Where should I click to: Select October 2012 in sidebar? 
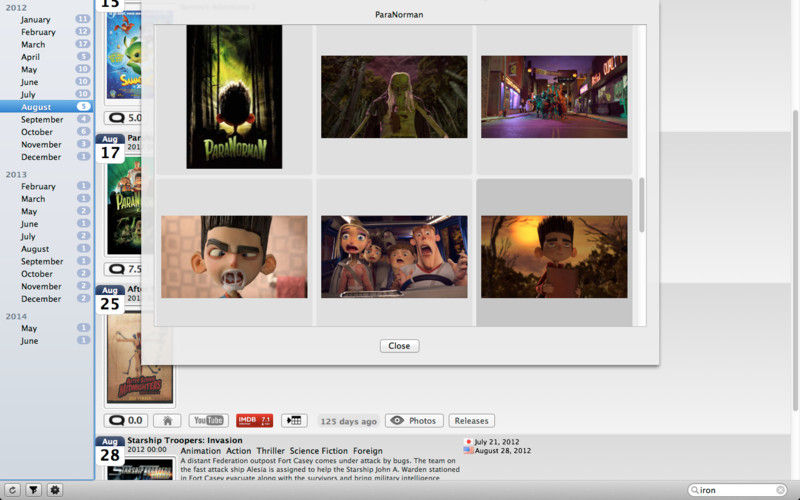(47, 132)
